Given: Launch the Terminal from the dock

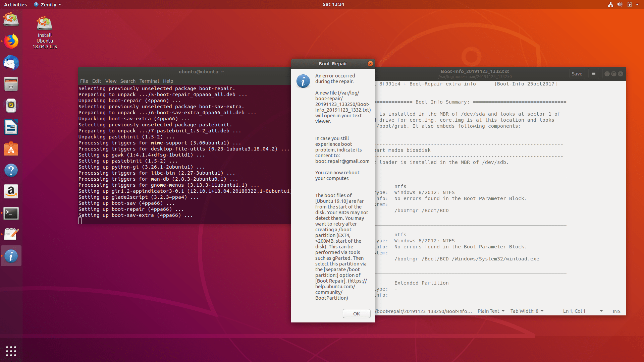Looking at the screenshot, I should pyautogui.click(x=11, y=213).
